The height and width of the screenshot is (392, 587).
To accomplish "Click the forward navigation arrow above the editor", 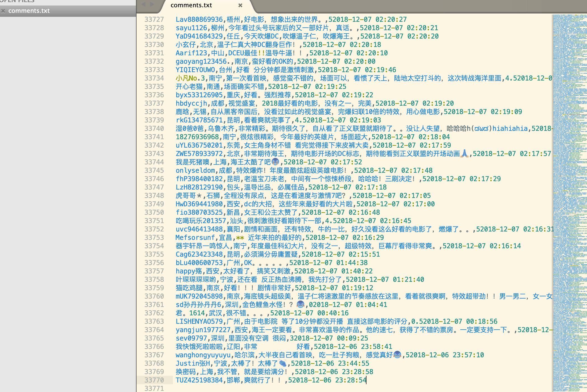I will [152, 4].
